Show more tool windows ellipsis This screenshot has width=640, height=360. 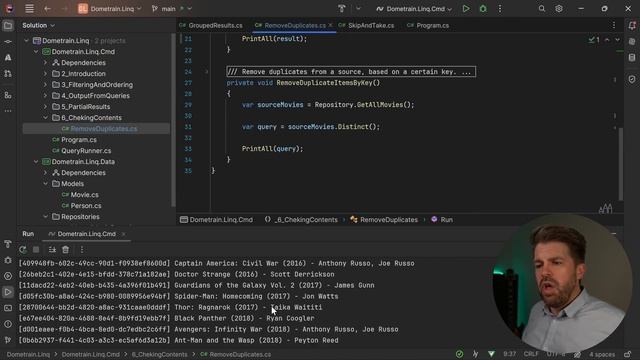tap(8, 111)
